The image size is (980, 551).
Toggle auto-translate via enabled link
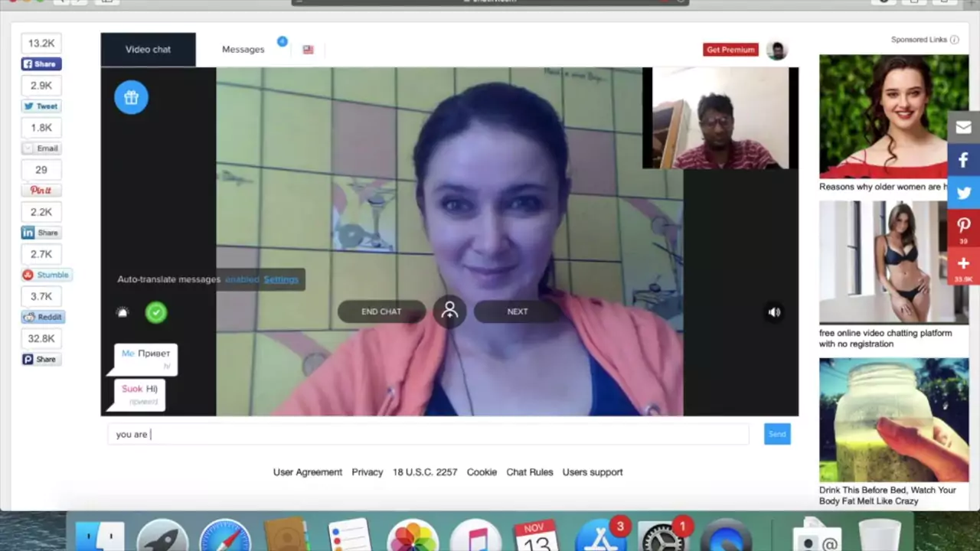point(242,279)
